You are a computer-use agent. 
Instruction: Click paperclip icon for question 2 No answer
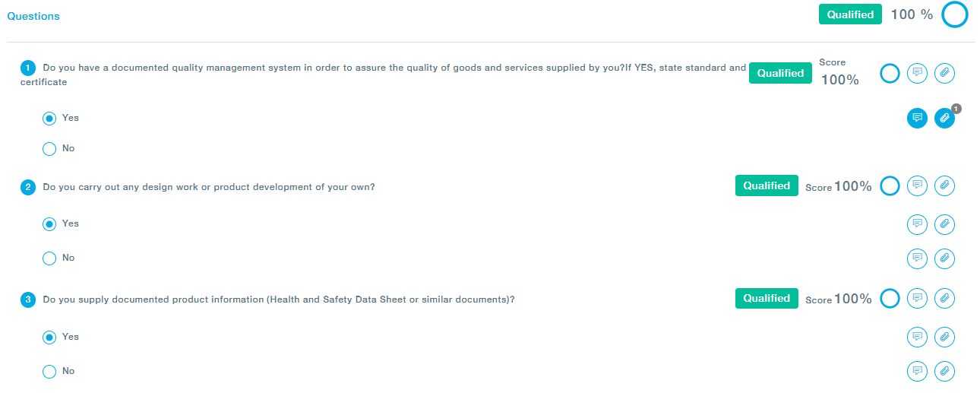tap(944, 258)
